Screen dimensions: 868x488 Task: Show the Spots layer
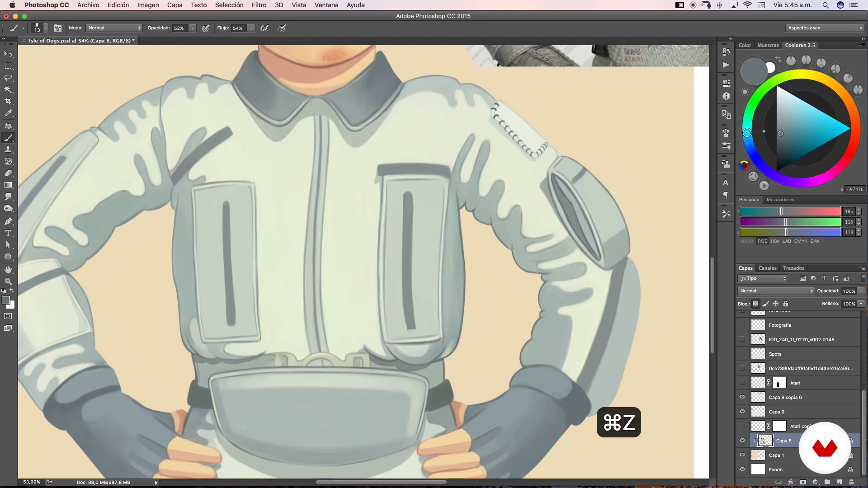pyautogui.click(x=742, y=354)
